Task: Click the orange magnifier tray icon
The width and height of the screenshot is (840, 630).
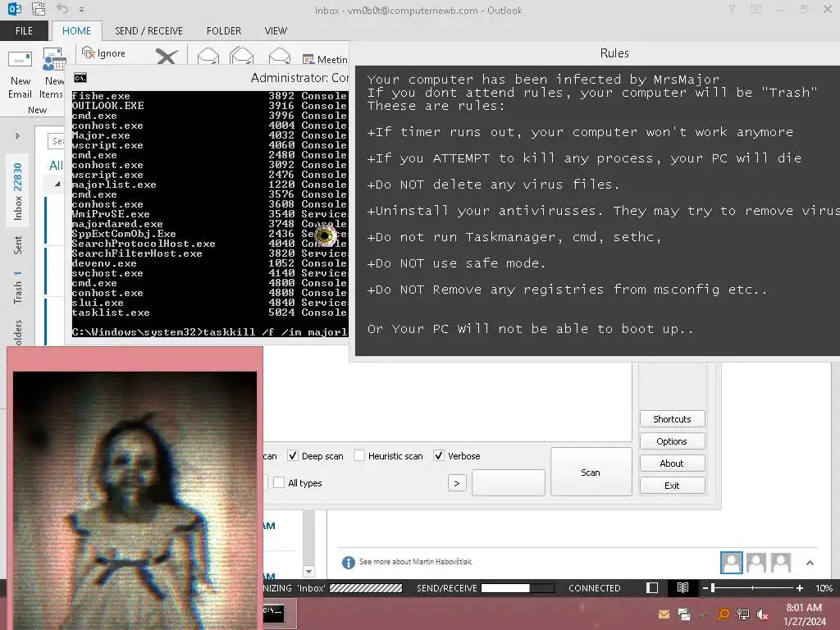Action: click(724, 614)
